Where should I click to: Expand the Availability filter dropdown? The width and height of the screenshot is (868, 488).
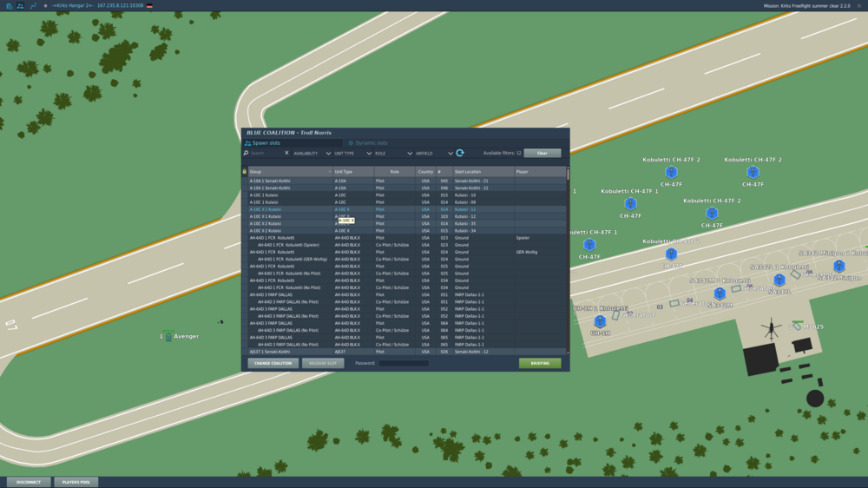pyautogui.click(x=312, y=154)
